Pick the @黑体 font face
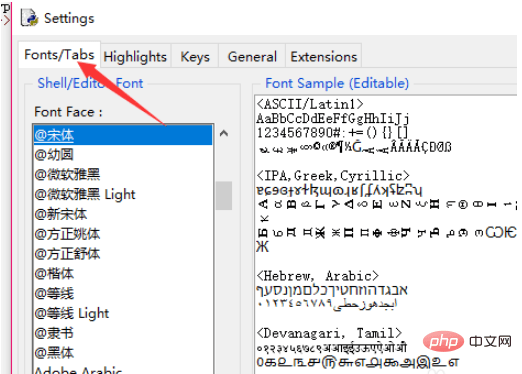 tap(123, 352)
